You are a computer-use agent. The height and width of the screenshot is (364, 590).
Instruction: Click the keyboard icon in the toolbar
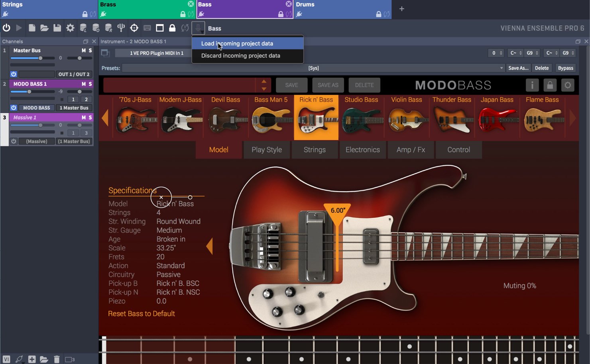coord(147,28)
